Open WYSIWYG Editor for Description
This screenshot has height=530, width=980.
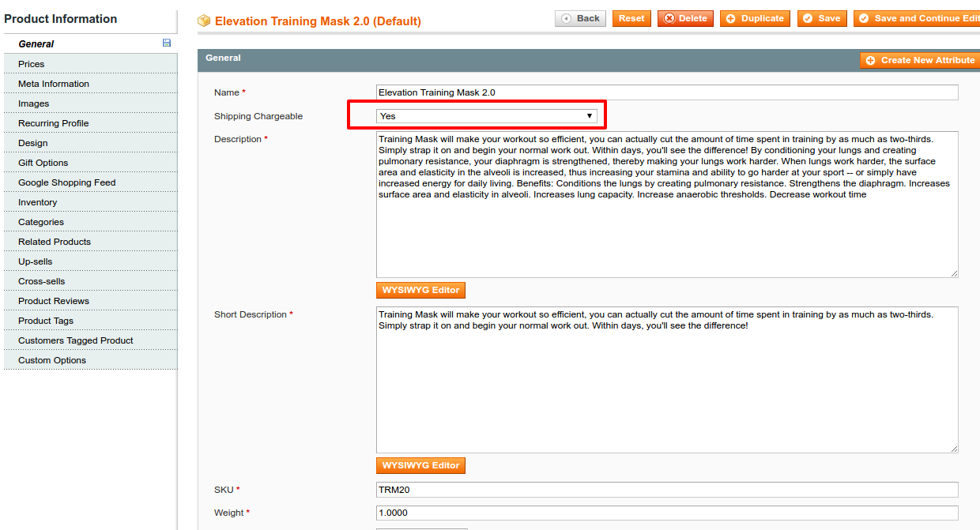420,290
